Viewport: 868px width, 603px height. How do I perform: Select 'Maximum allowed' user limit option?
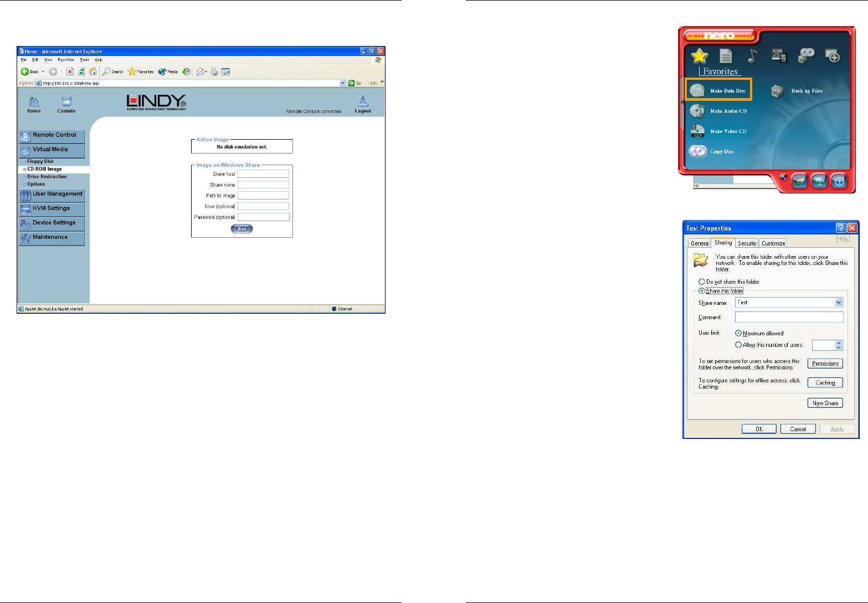[738, 334]
